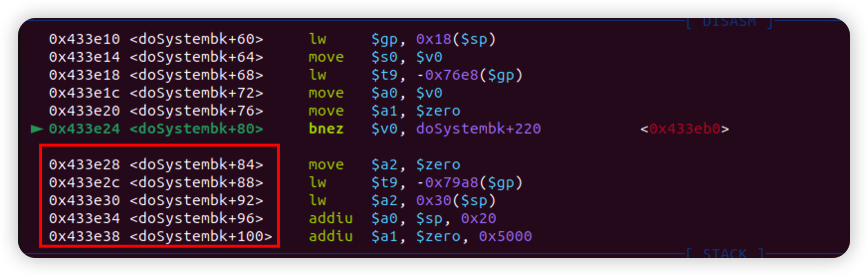Click the $s0 register on the move line

pos(384,57)
